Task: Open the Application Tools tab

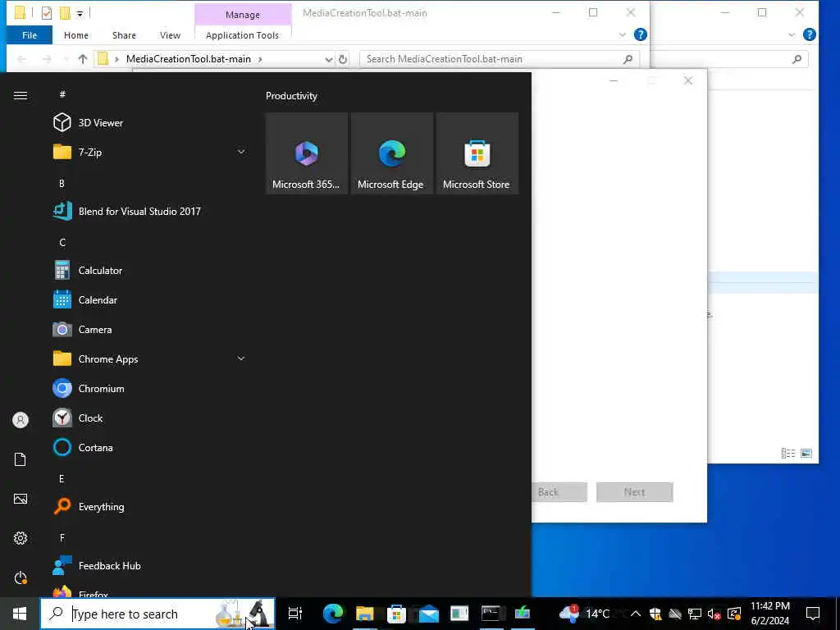Action: tap(242, 34)
